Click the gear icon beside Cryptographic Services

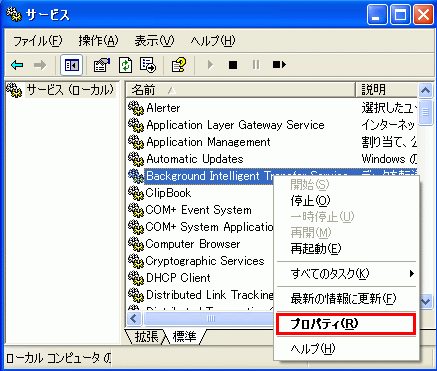(136, 261)
